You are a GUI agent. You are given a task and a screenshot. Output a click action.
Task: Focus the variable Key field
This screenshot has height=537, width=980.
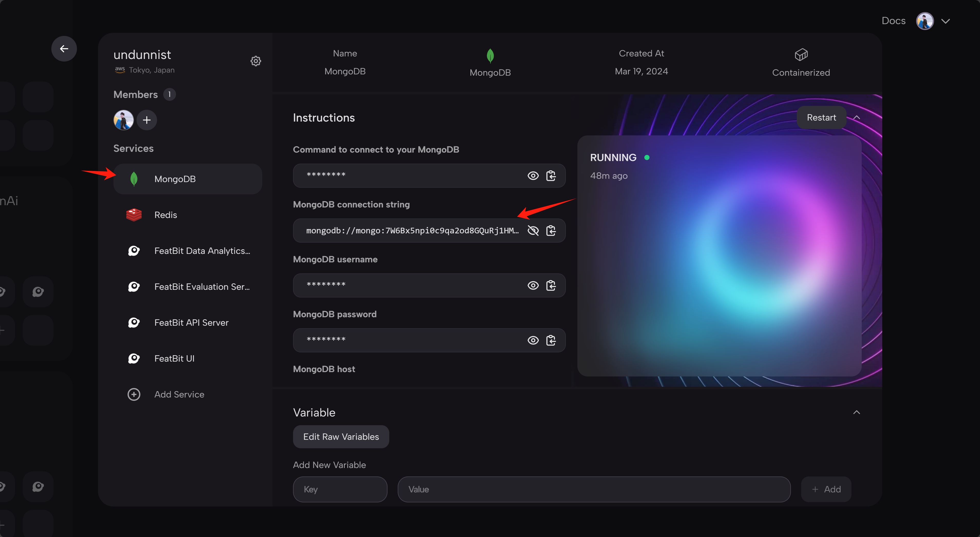coord(340,490)
